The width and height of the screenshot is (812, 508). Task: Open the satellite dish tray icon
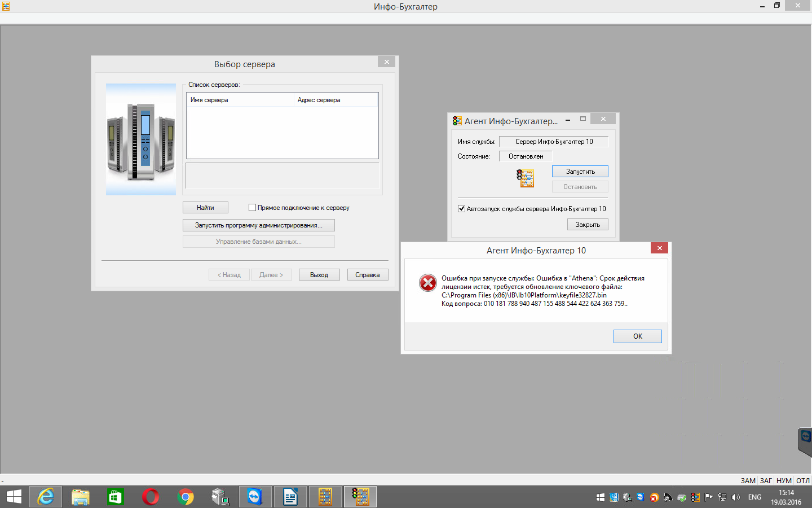(x=668, y=497)
